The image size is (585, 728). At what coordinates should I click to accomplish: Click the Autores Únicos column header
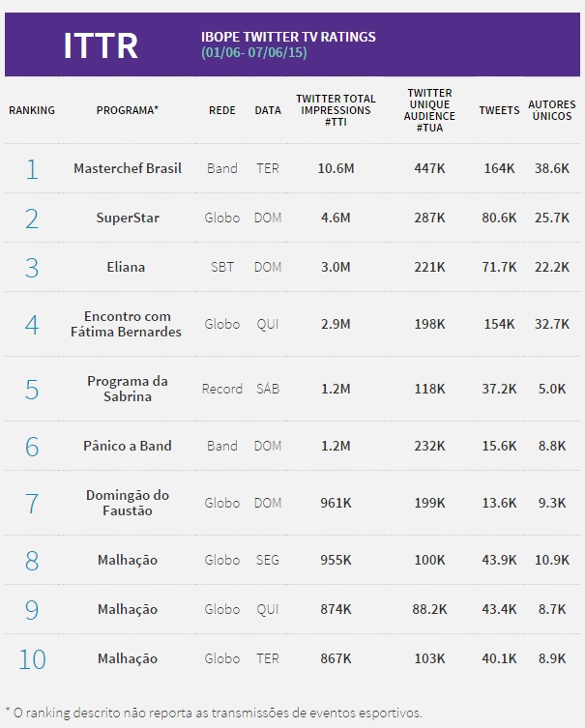coord(552,110)
